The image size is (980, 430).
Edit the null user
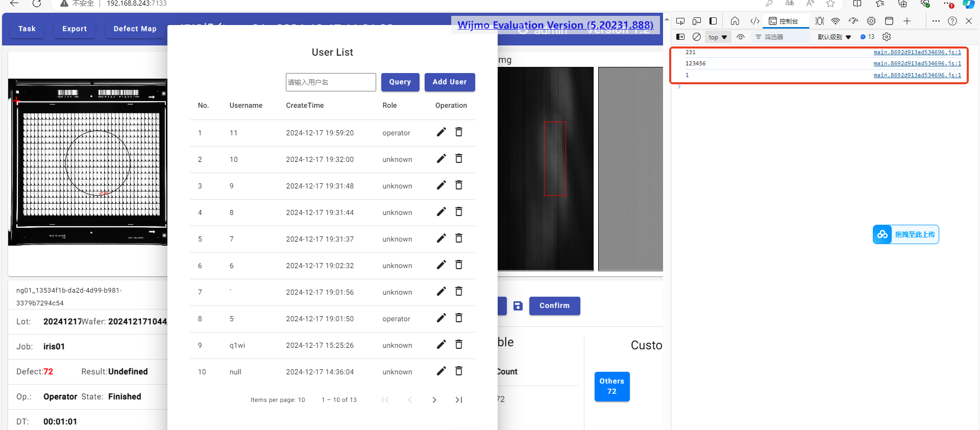(x=442, y=371)
